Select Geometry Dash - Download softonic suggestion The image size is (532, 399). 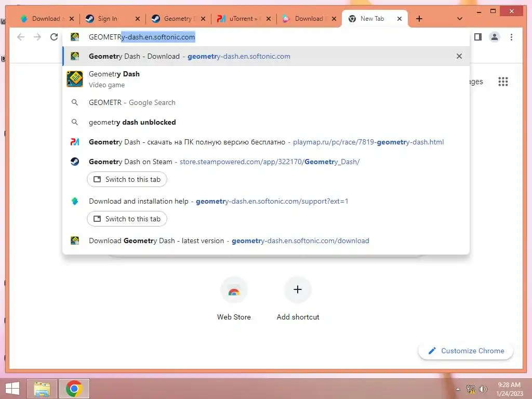pyautogui.click(x=266, y=56)
